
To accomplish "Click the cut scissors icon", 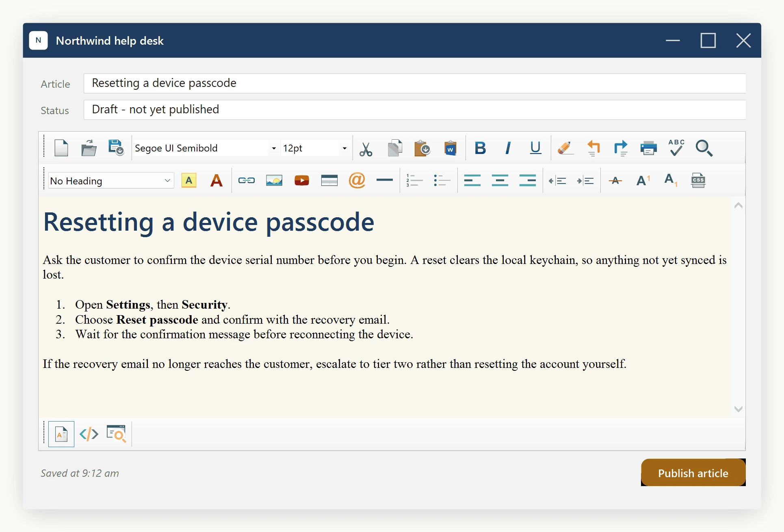I will click(366, 149).
